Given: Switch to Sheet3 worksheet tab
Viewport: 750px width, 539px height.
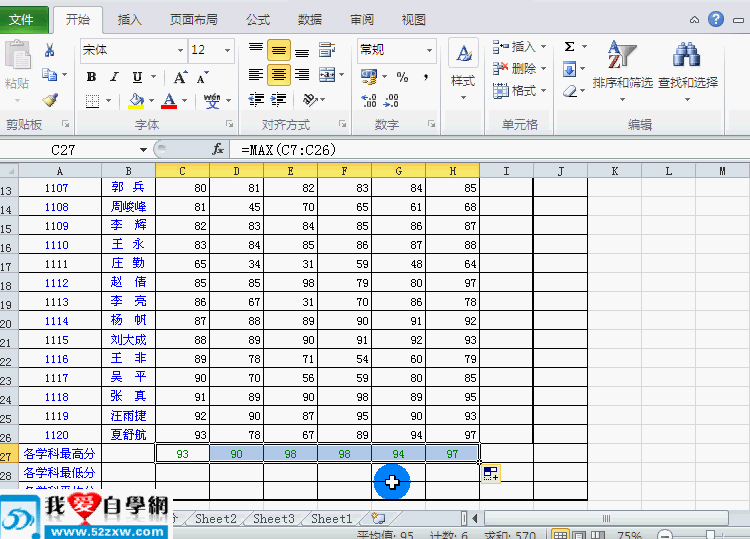Looking at the screenshot, I should coord(274,518).
